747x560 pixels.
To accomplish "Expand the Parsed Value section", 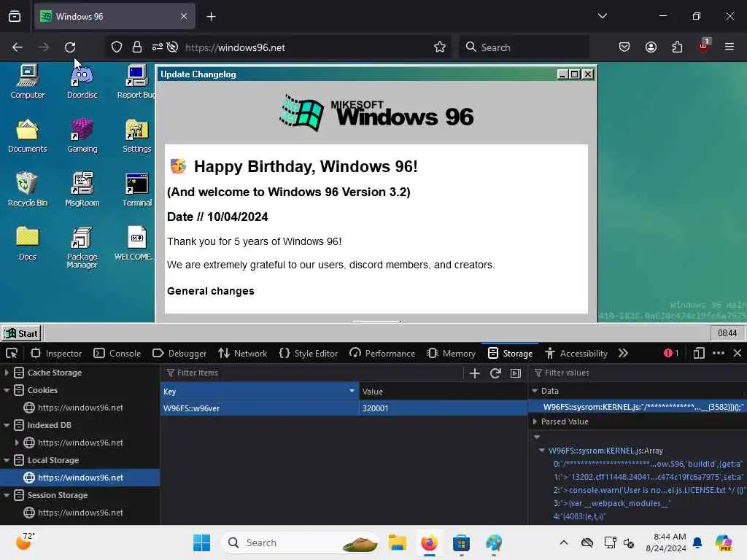I will point(535,421).
